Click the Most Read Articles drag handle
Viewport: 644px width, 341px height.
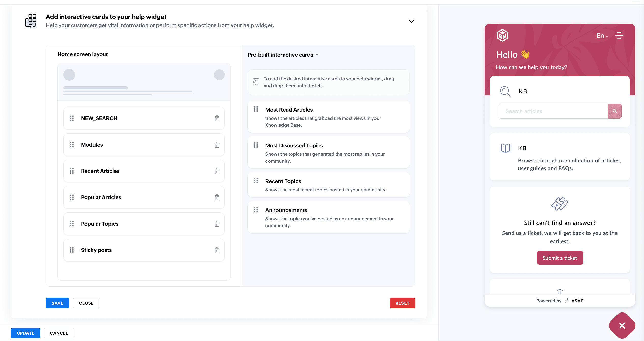point(256,109)
